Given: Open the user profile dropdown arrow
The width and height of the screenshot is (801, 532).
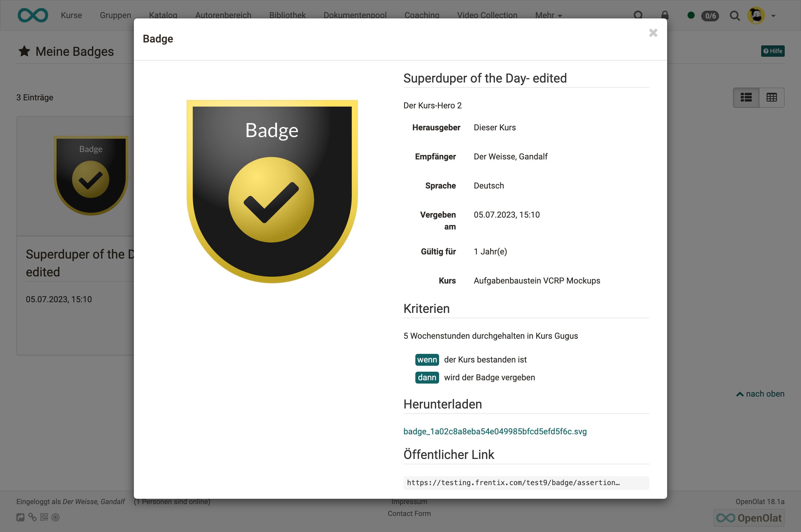Looking at the screenshot, I should [x=774, y=15].
